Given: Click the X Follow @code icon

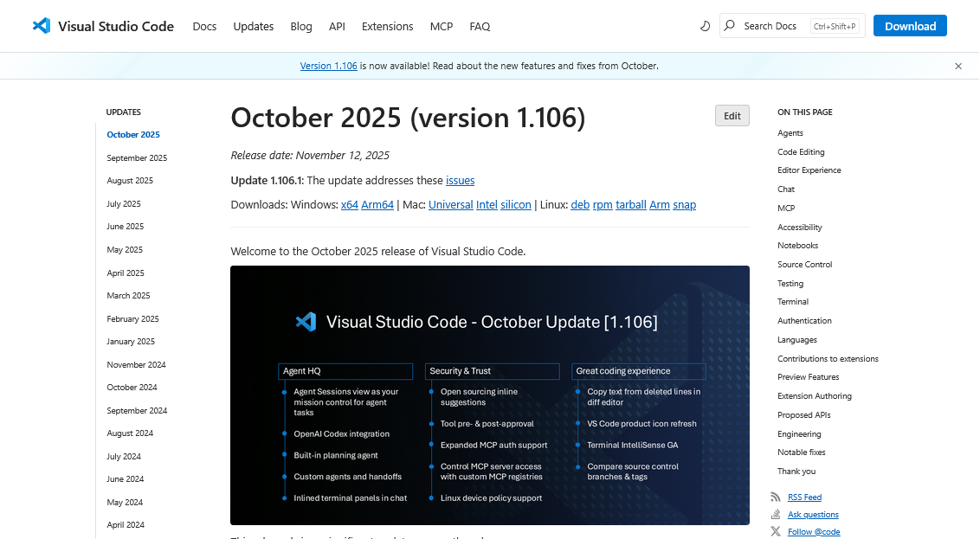Looking at the screenshot, I should click(775, 532).
